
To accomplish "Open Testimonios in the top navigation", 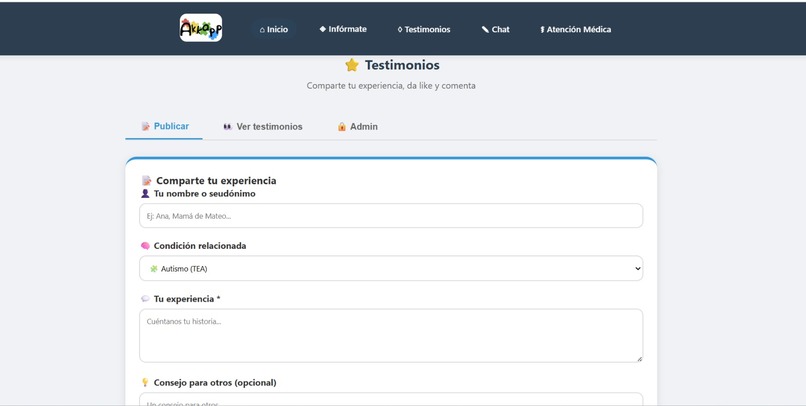I will pyautogui.click(x=424, y=29).
